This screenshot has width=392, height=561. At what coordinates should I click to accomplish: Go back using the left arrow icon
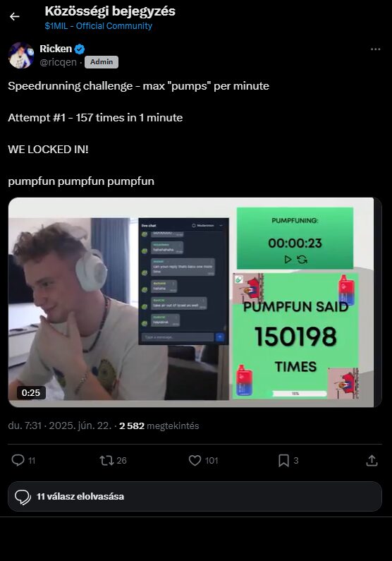15,16
